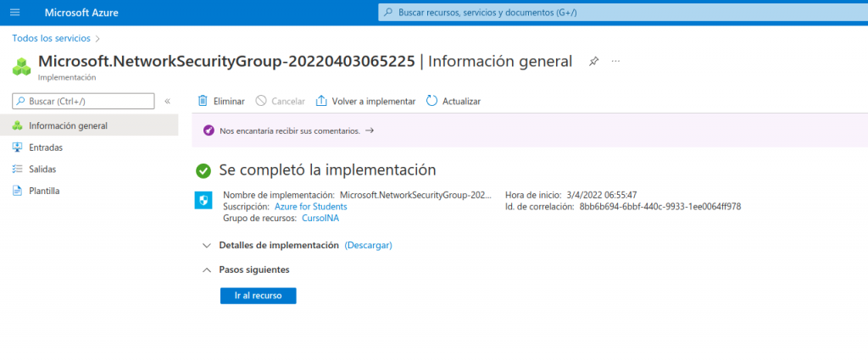Click the green cubes deployment icon
The height and width of the screenshot is (361, 868).
click(21, 66)
